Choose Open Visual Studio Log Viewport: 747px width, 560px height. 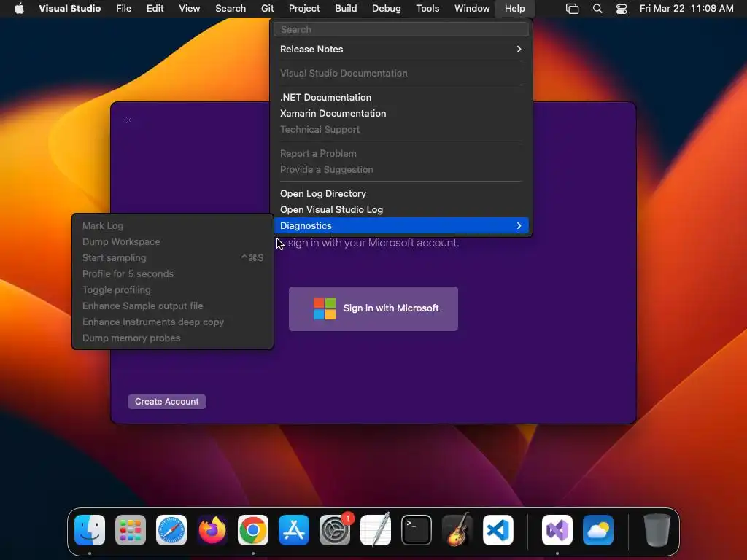(401, 209)
